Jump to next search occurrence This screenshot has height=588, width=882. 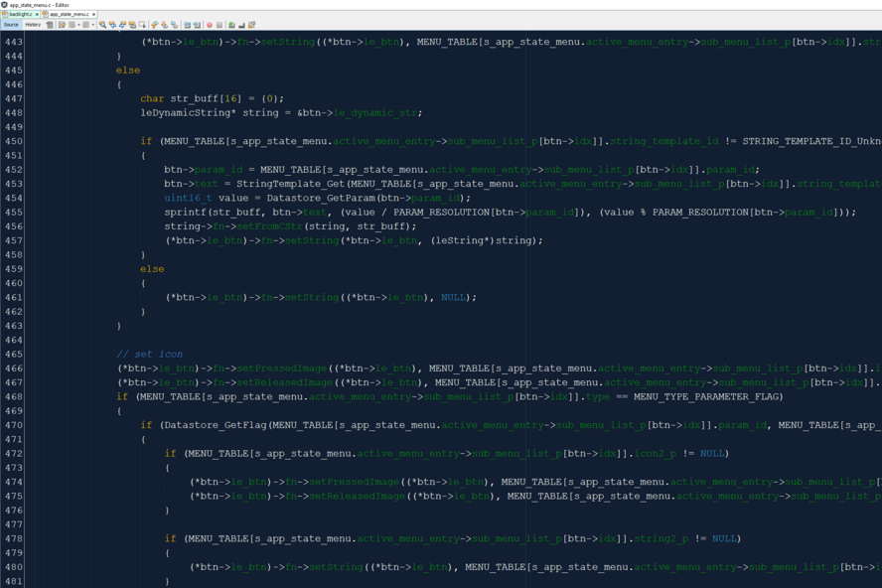122,25
